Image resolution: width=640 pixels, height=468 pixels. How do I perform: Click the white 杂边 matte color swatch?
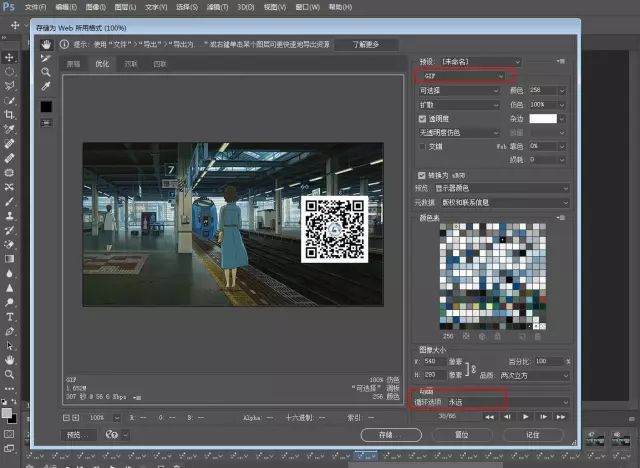coord(543,118)
